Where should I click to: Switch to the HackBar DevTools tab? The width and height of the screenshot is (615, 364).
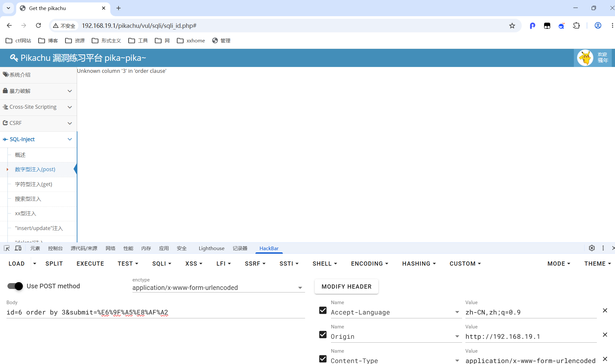pos(269,248)
